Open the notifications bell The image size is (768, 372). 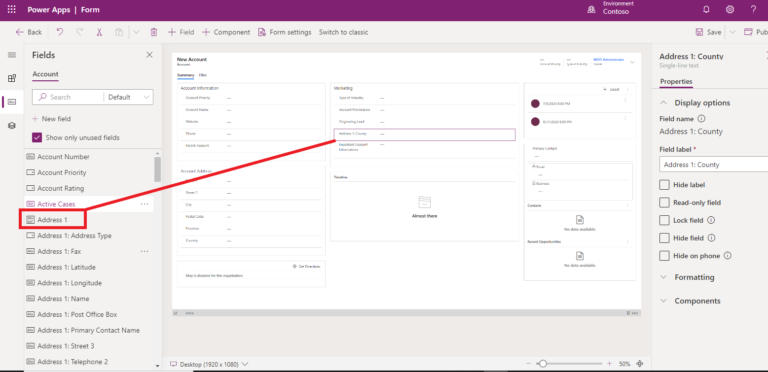[706, 10]
